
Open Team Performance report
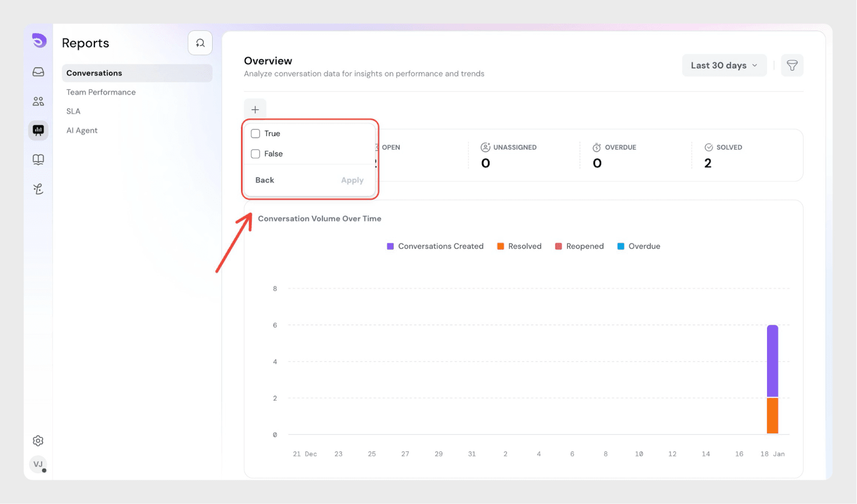(101, 92)
